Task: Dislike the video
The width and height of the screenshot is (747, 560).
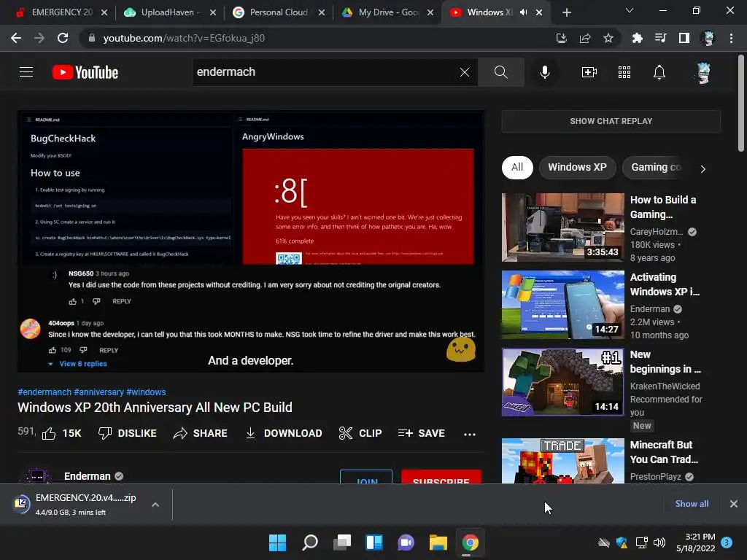Action: point(127,433)
